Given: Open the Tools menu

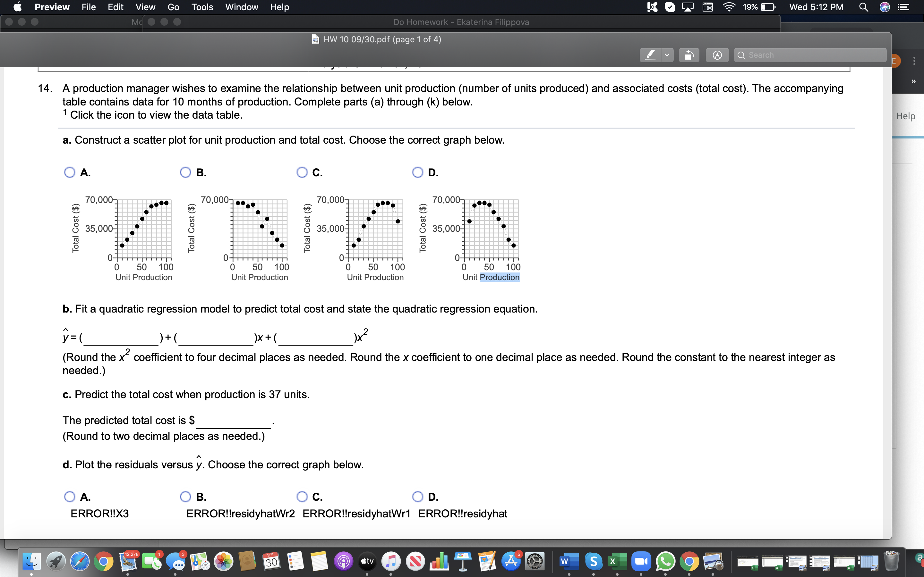Looking at the screenshot, I should pyautogui.click(x=202, y=7).
